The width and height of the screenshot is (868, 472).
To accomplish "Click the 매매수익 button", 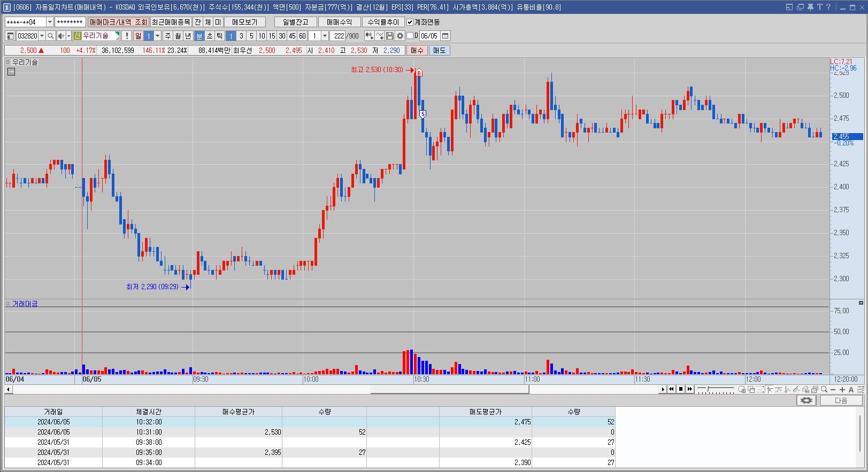I will click(x=340, y=22).
